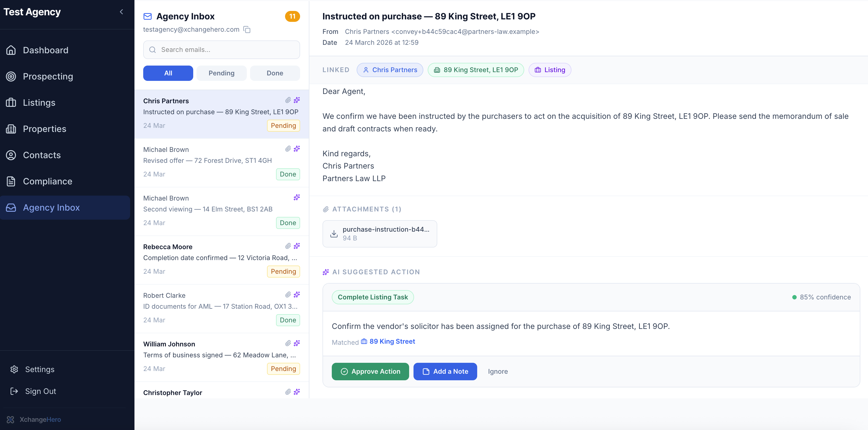The height and width of the screenshot is (430, 868).
Task: Click Ignore for suggested action
Action: (x=497, y=372)
